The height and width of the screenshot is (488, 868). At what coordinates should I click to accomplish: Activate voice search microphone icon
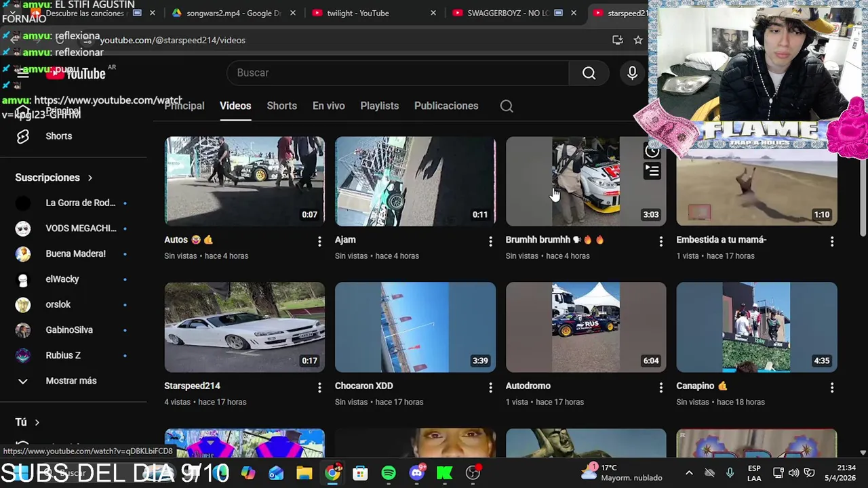coord(632,73)
